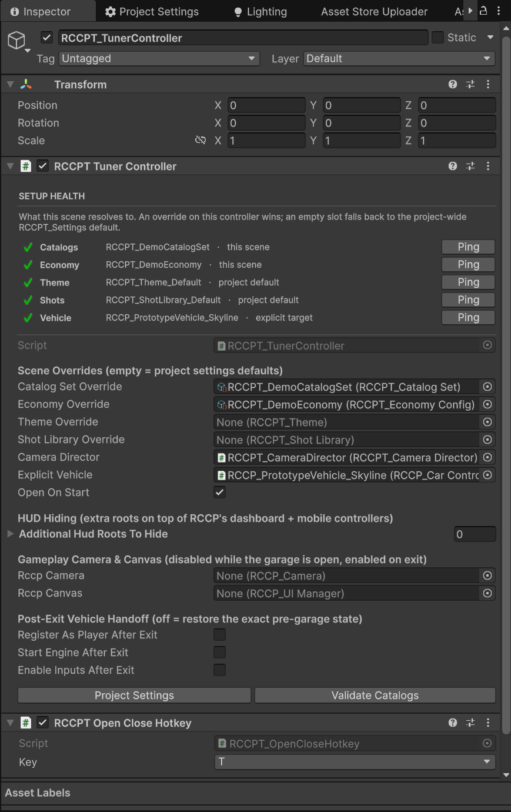The image size is (511, 812).
Task: Open Transform component help icon
Action: (453, 84)
